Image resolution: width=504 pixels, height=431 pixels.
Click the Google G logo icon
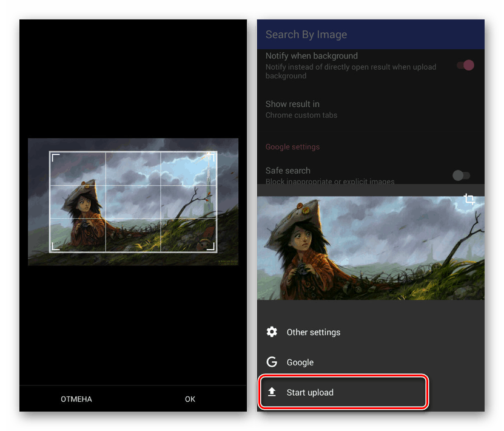272,362
